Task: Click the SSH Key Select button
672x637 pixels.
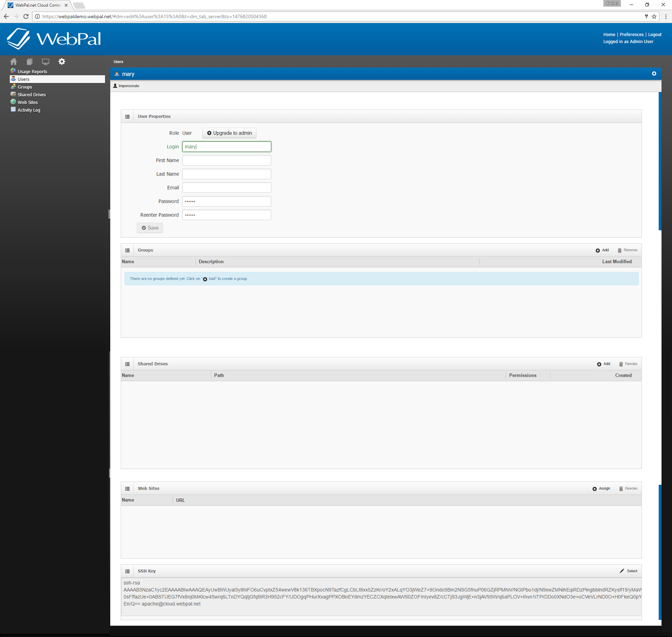Action: coord(629,571)
